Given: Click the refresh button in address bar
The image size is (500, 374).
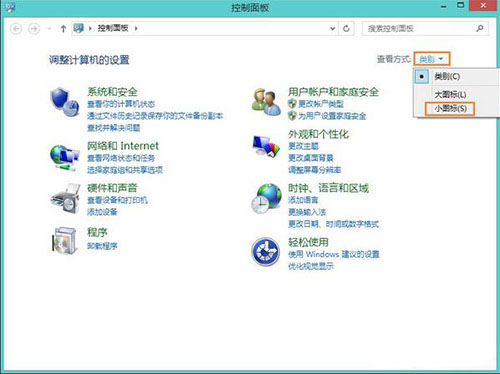Looking at the screenshot, I should coord(346,29).
